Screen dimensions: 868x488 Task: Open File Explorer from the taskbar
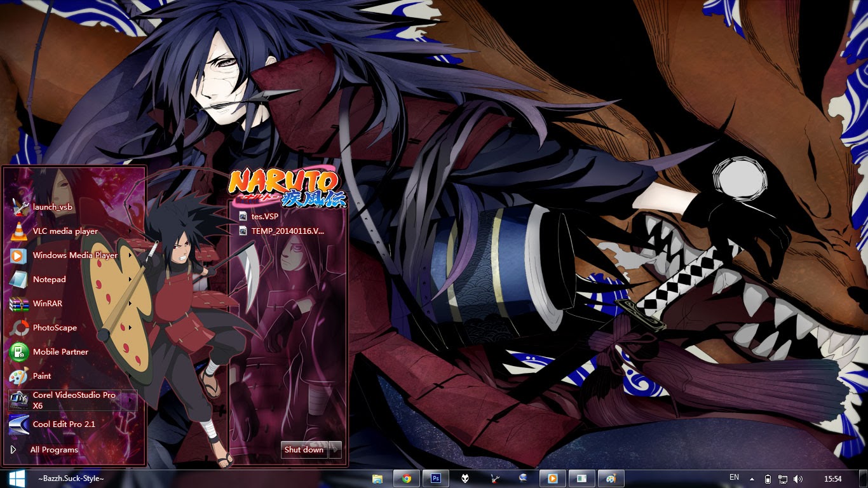click(377, 479)
